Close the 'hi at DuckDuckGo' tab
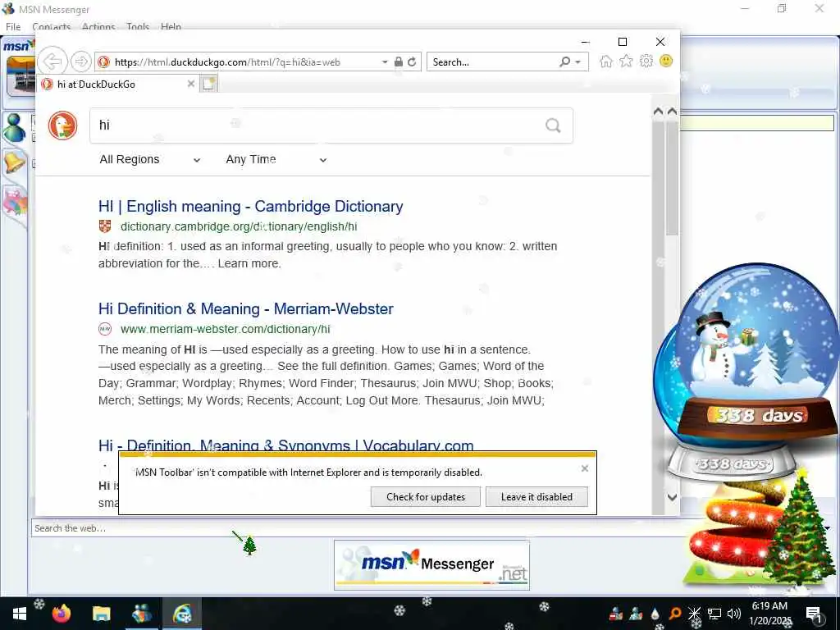 coord(190,84)
